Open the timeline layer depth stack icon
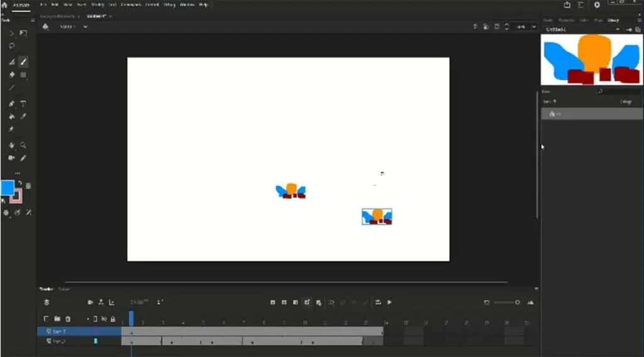Viewport: 644px width, 357px height. point(47,302)
